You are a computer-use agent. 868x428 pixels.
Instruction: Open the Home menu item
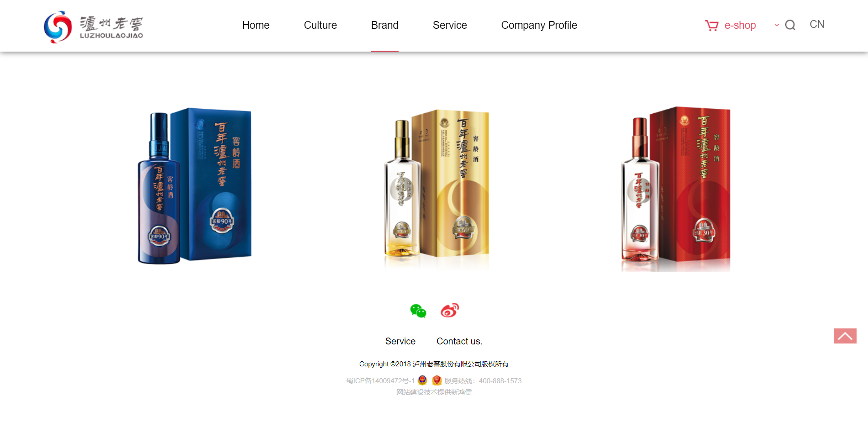point(256,25)
